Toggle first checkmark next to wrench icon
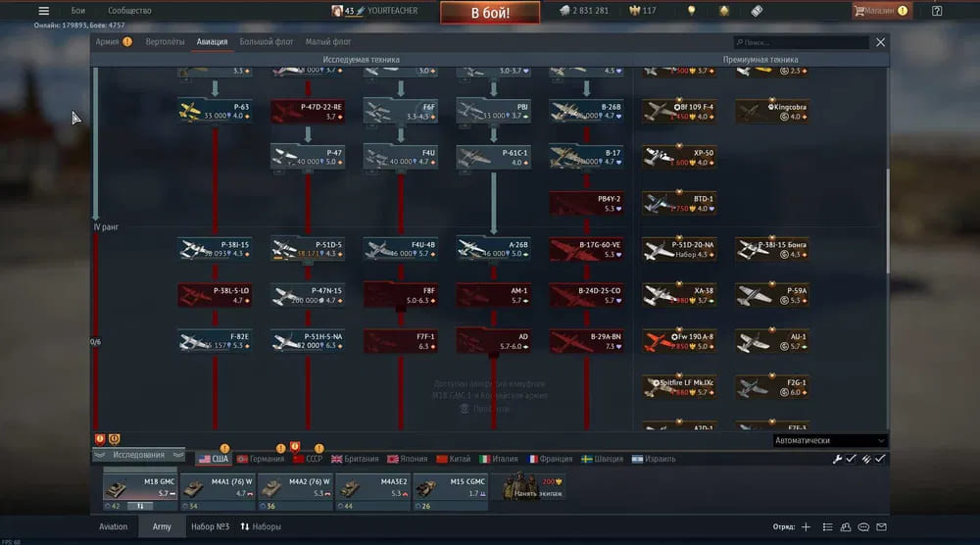The height and width of the screenshot is (545, 980). point(852,459)
